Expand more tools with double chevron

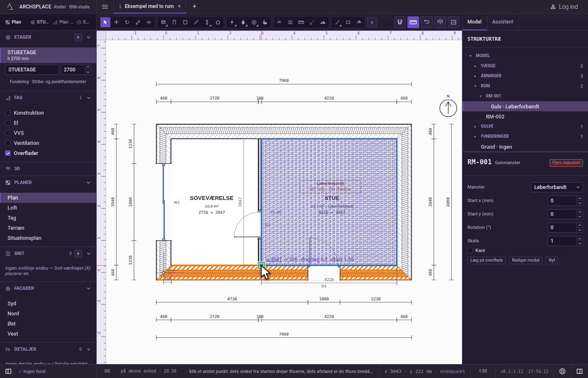372,22
